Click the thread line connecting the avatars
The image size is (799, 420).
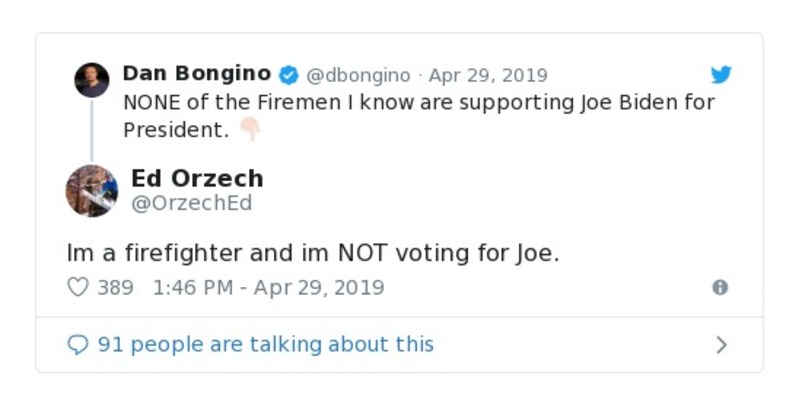pyautogui.click(x=92, y=130)
